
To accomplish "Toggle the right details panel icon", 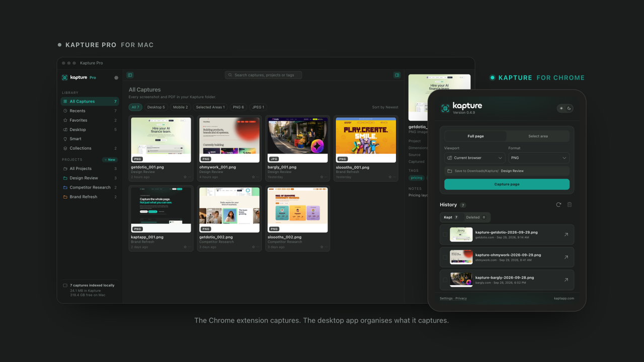I will [397, 75].
